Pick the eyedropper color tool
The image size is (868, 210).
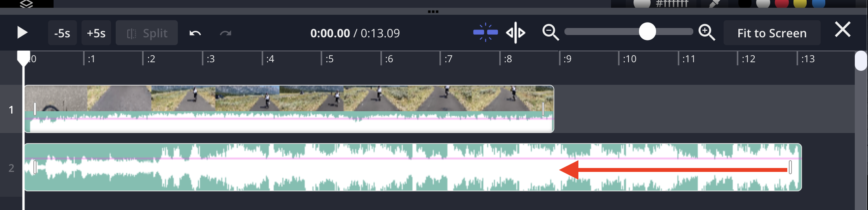pyautogui.click(x=714, y=3)
